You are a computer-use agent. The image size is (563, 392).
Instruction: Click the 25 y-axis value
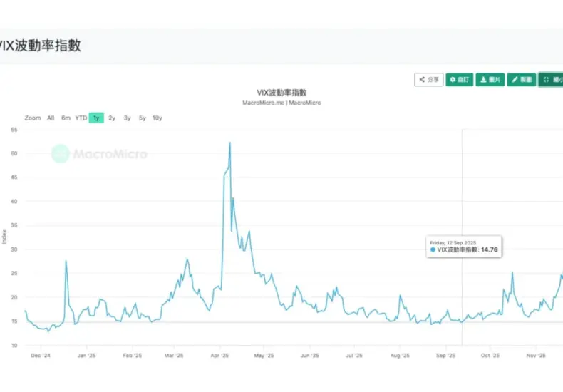(x=14, y=273)
